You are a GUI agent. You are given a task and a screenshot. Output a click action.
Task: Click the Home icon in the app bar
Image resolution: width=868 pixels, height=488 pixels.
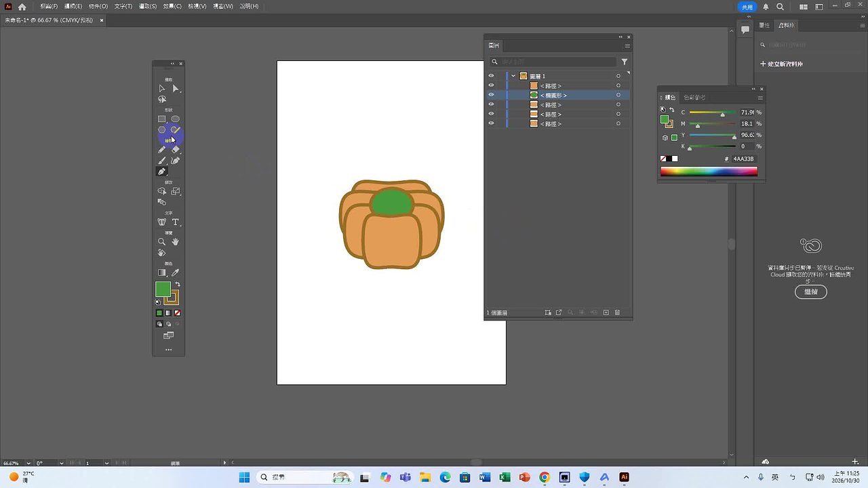click(x=22, y=7)
